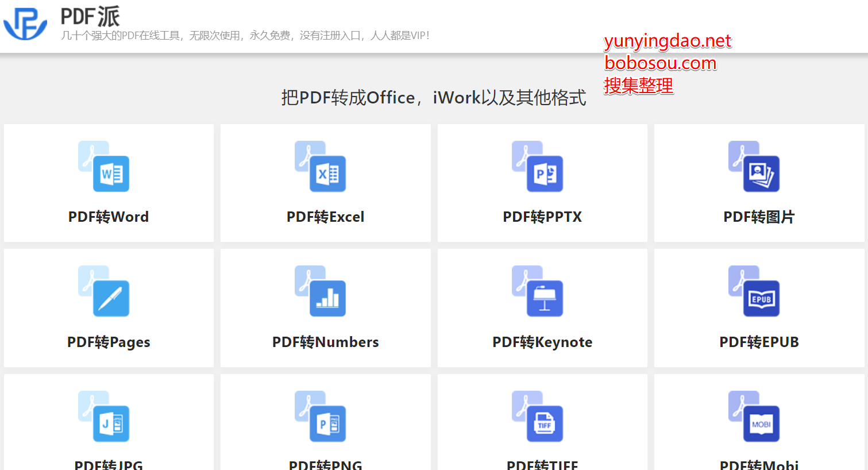Click the PDF派 site logo
Image resolution: width=868 pixels, height=470 pixels.
pos(24,24)
